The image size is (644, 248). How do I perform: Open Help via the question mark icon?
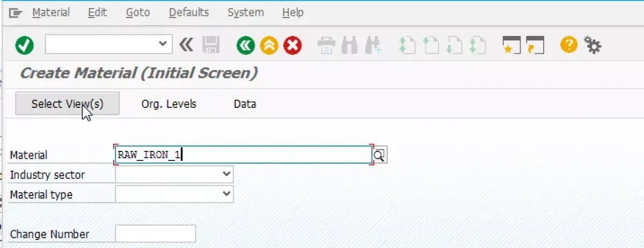pos(569,45)
